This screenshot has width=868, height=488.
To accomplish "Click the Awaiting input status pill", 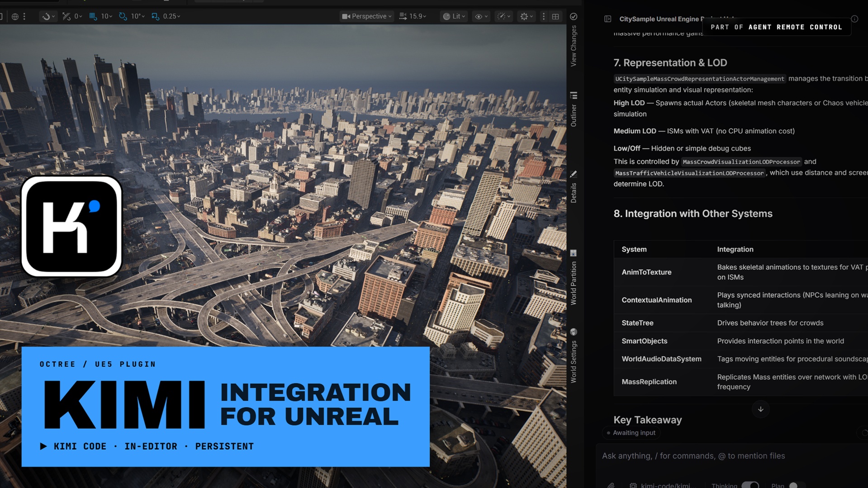I will [631, 433].
